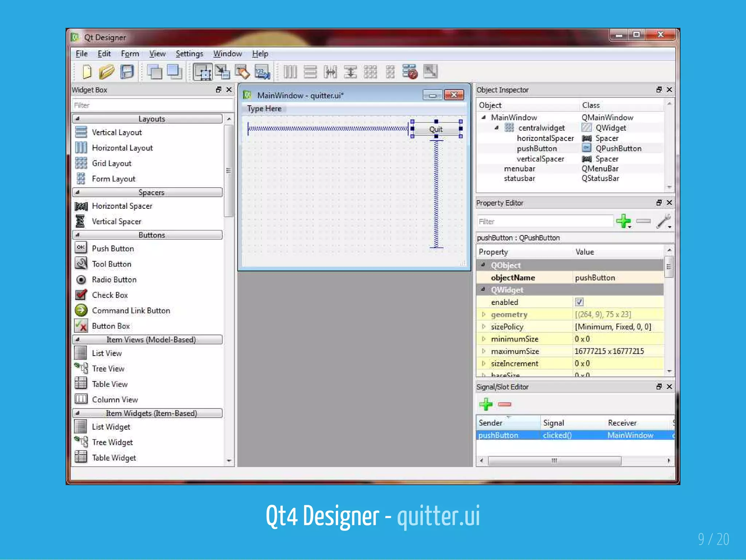Apply horizontal splitter layout icon
The width and height of the screenshot is (746, 560).
(x=330, y=72)
